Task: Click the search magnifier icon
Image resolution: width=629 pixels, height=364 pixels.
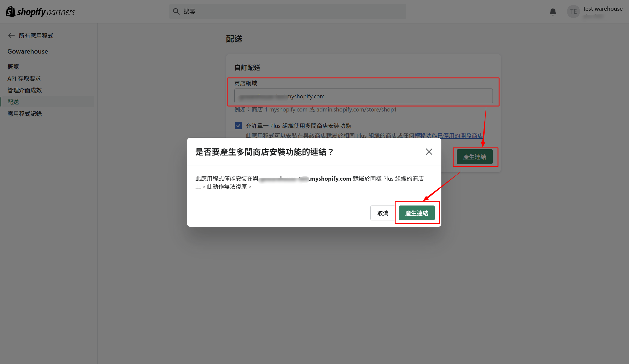Action: pos(176,11)
